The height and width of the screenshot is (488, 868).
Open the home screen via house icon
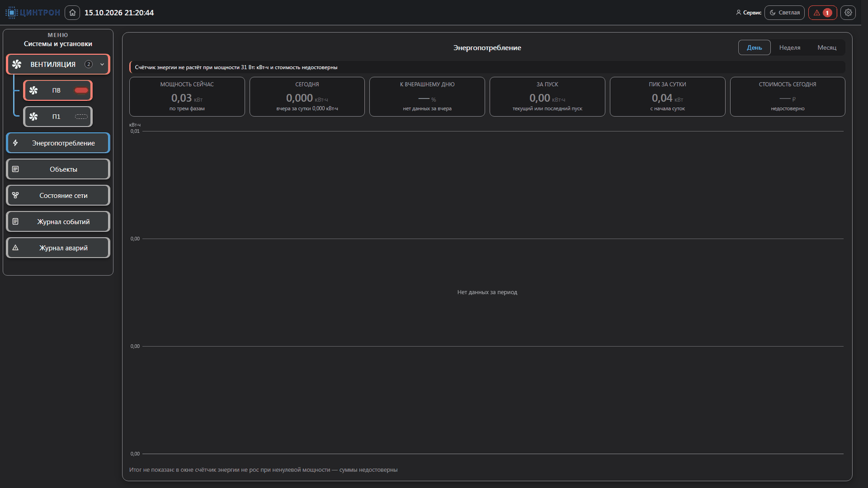[72, 12]
